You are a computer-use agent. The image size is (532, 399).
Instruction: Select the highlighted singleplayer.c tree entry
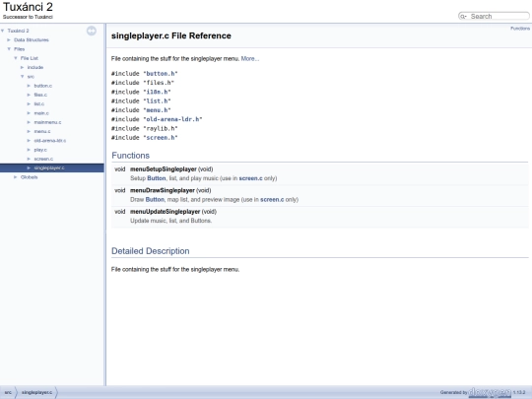tap(49, 167)
